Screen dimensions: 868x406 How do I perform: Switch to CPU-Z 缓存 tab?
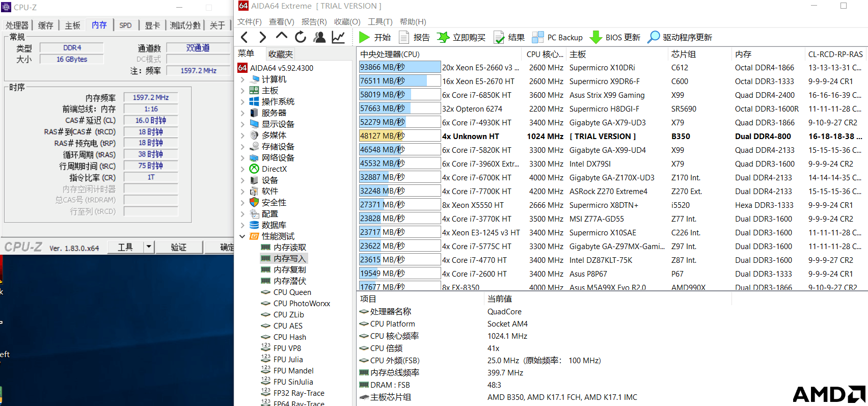(46, 25)
